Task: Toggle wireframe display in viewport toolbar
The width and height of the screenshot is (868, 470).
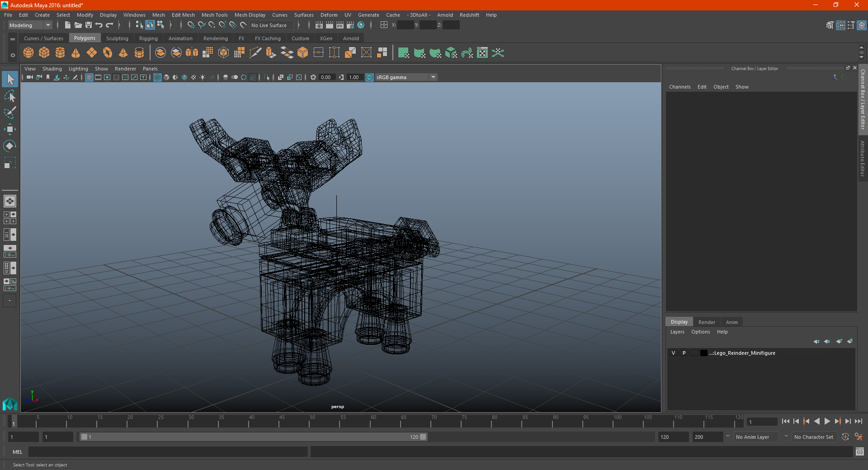Action: [x=157, y=77]
